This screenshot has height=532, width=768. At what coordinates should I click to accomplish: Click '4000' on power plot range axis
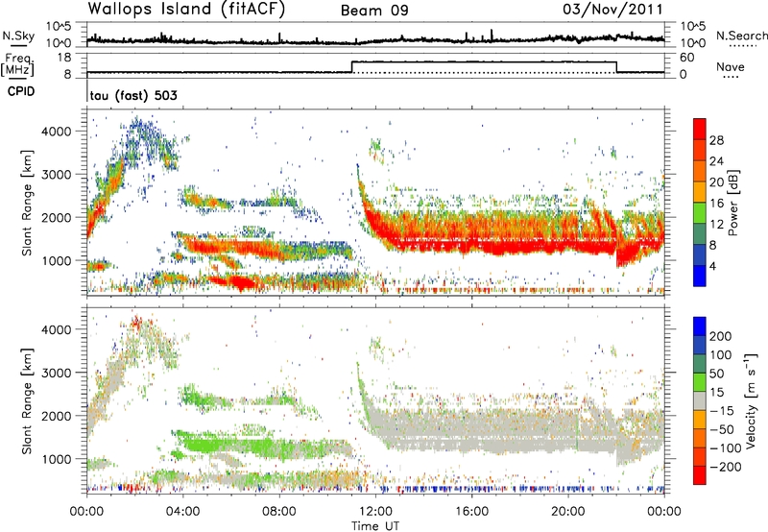57,132
